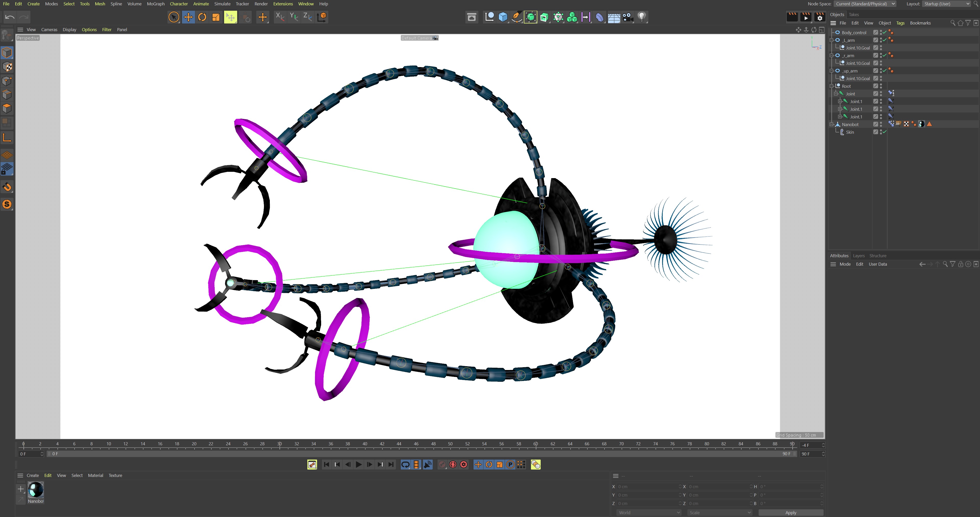The width and height of the screenshot is (980, 517).
Task: Collapse the _up_arm tree node
Action: (832, 71)
